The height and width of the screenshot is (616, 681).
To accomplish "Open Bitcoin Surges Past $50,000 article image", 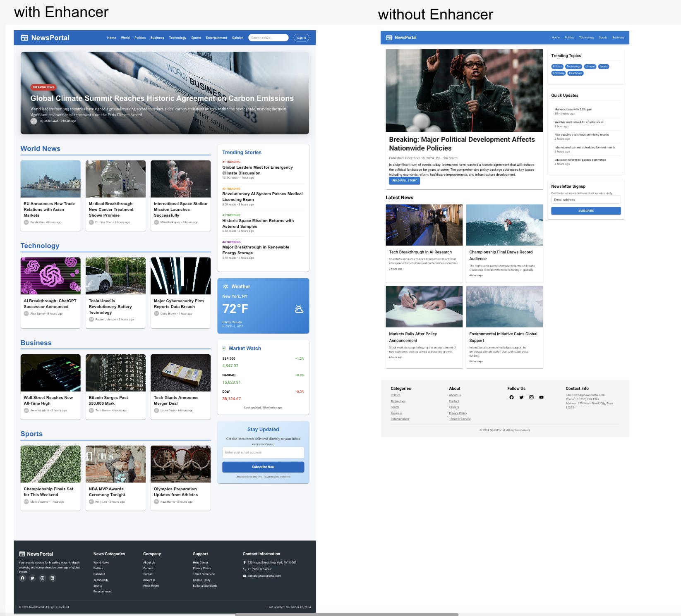I will [x=115, y=373].
